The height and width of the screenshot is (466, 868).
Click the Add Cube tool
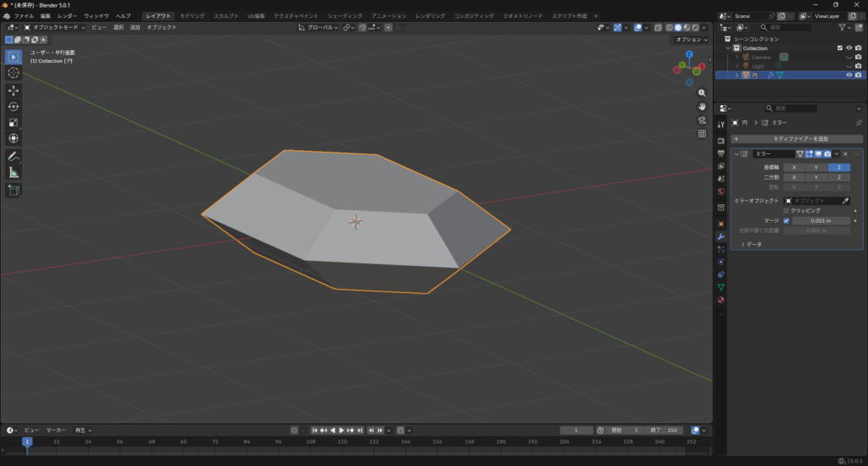14,190
